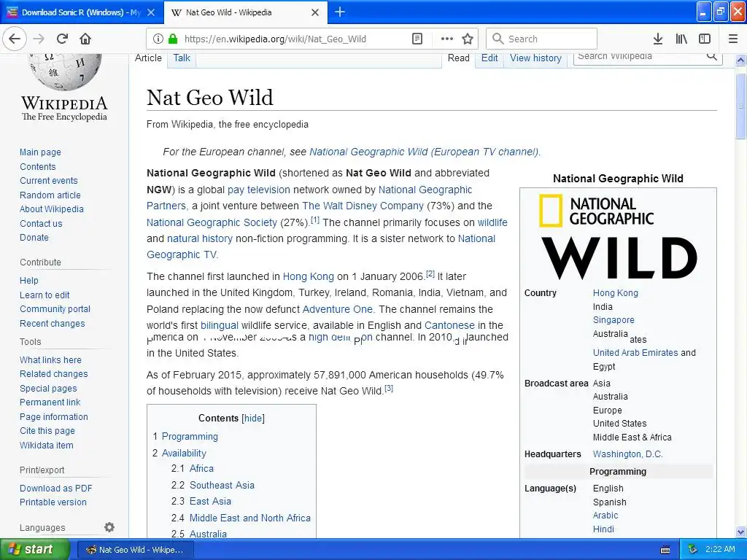Click the National Geographic Wild logo image
The width and height of the screenshot is (747, 560).
(x=618, y=237)
